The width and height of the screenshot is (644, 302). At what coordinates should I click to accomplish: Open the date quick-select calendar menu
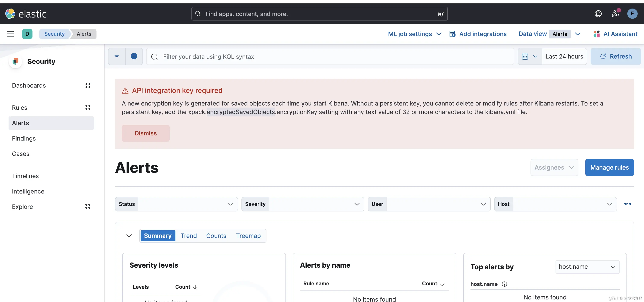(529, 56)
